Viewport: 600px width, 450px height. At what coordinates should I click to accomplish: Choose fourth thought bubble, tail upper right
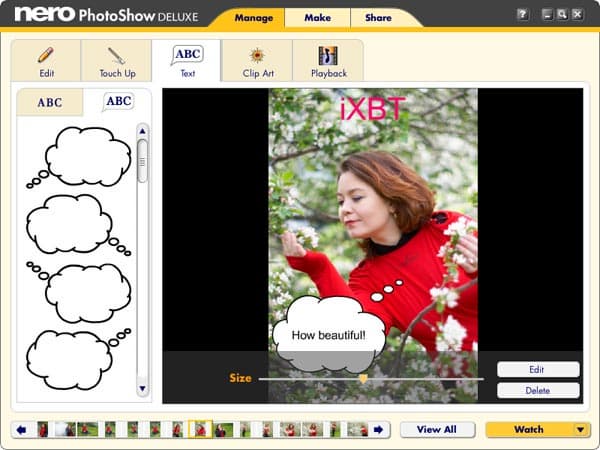click(x=79, y=359)
